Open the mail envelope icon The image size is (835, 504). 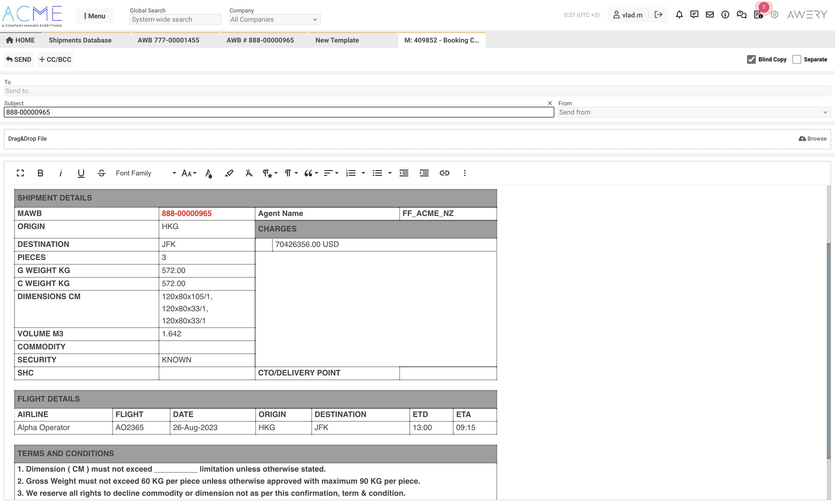coord(710,14)
